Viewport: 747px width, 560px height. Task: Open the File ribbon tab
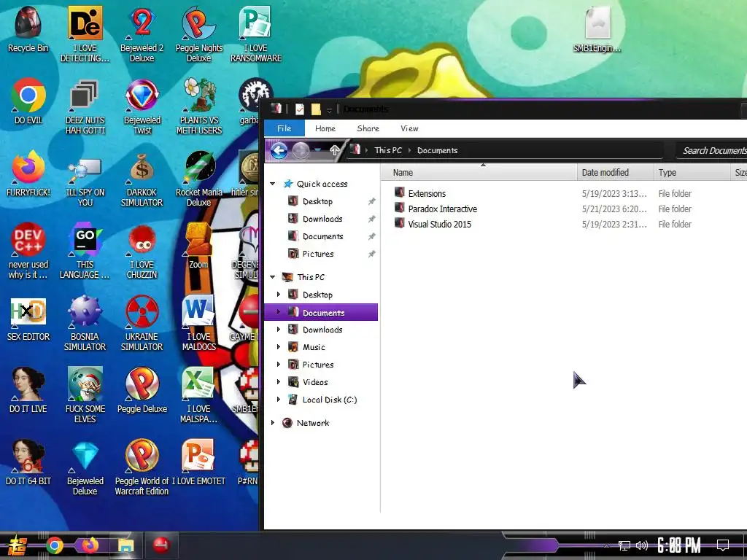coord(285,128)
